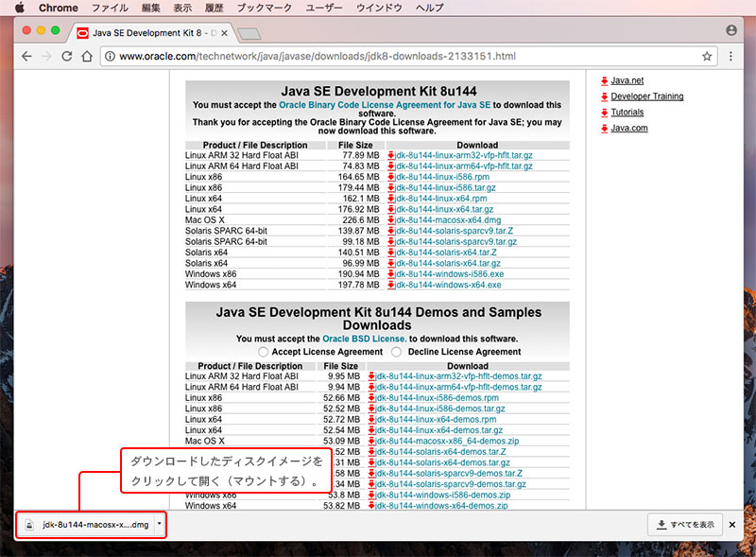
Task: Open the ファイル menu
Action: coord(110,8)
